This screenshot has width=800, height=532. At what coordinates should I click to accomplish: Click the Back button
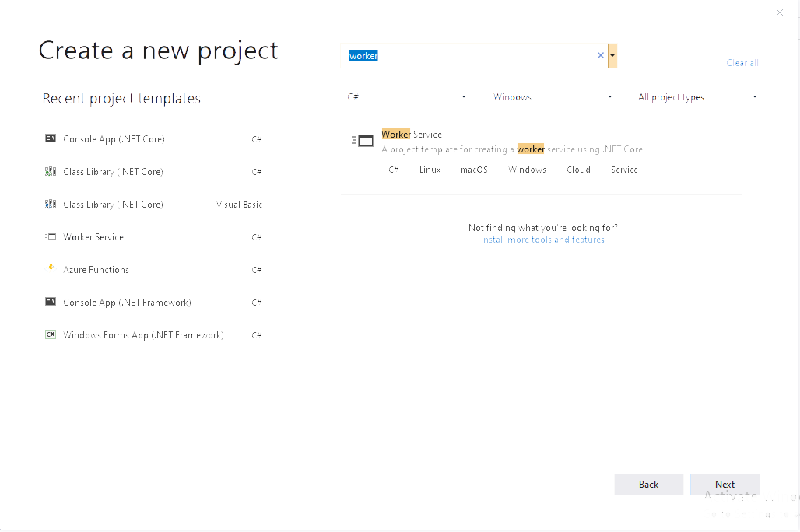point(648,484)
